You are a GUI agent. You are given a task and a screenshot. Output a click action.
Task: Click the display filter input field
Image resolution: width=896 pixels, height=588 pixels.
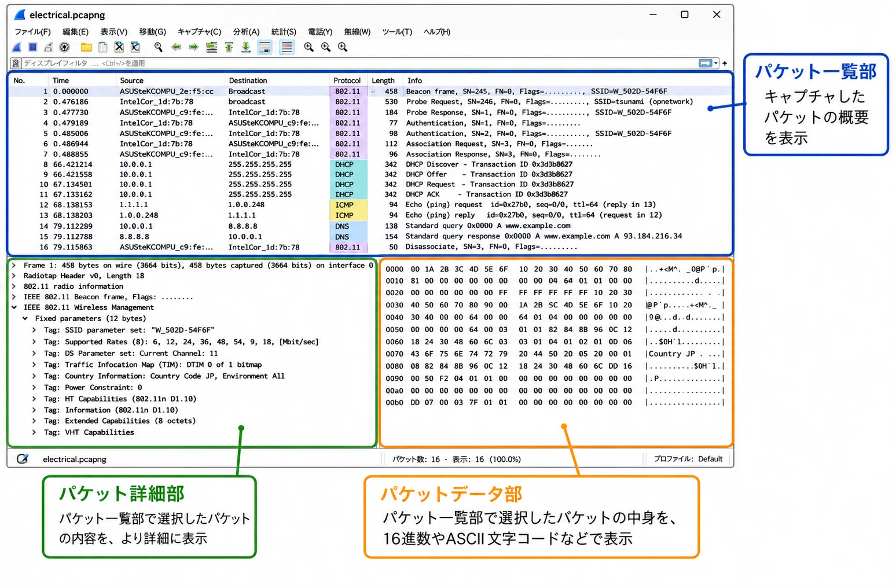359,63
